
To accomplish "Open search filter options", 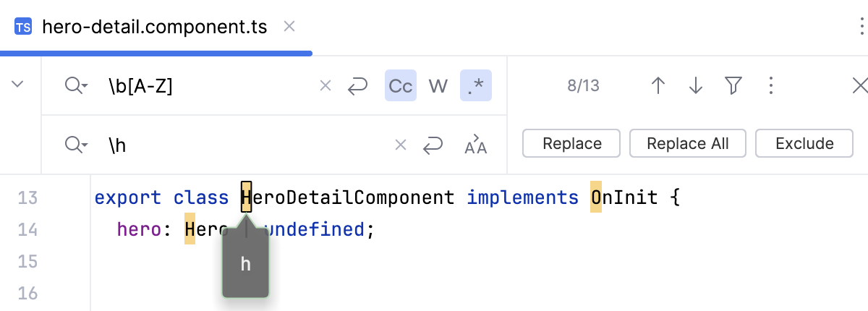I will click(733, 86).
